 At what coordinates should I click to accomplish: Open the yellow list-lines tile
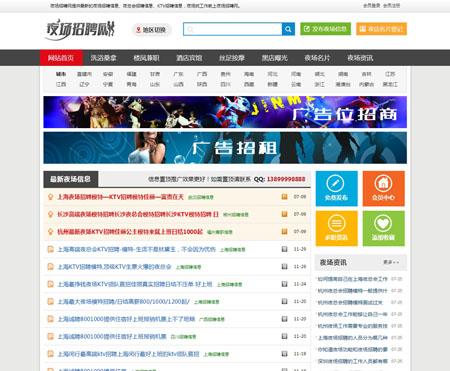coord(337,228)
